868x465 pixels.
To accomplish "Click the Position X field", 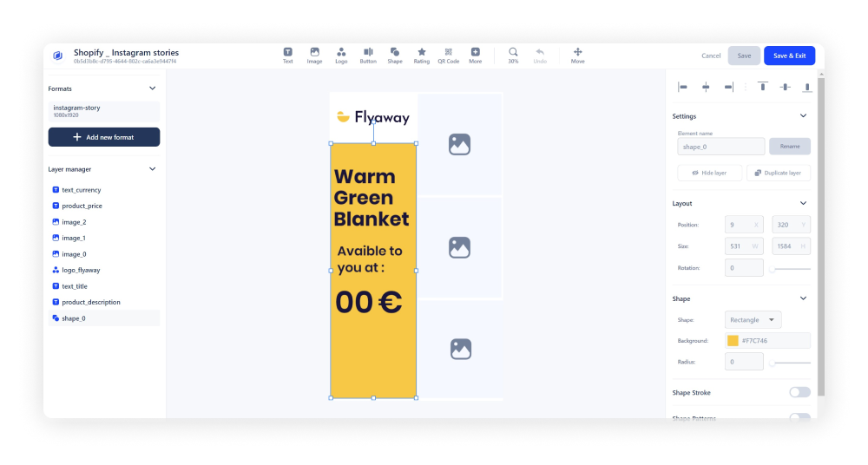I will pos(744,225).
